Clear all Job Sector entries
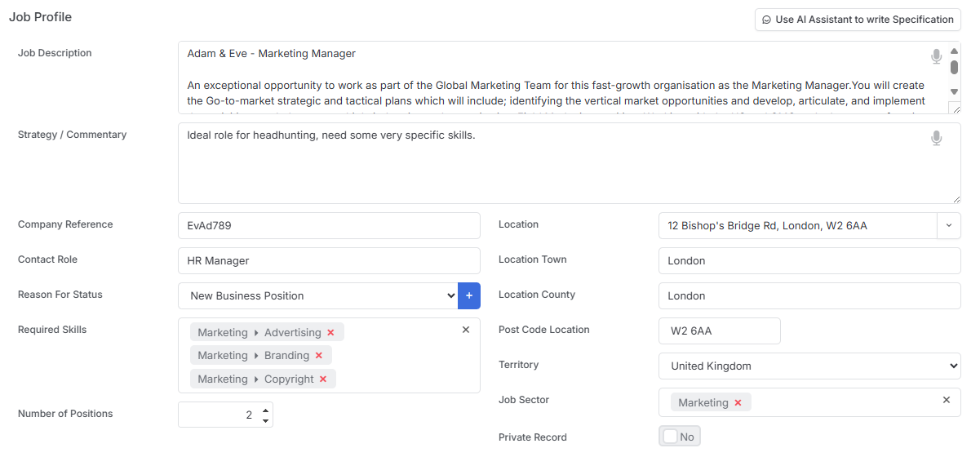980x457 pixels. (947, 400)
